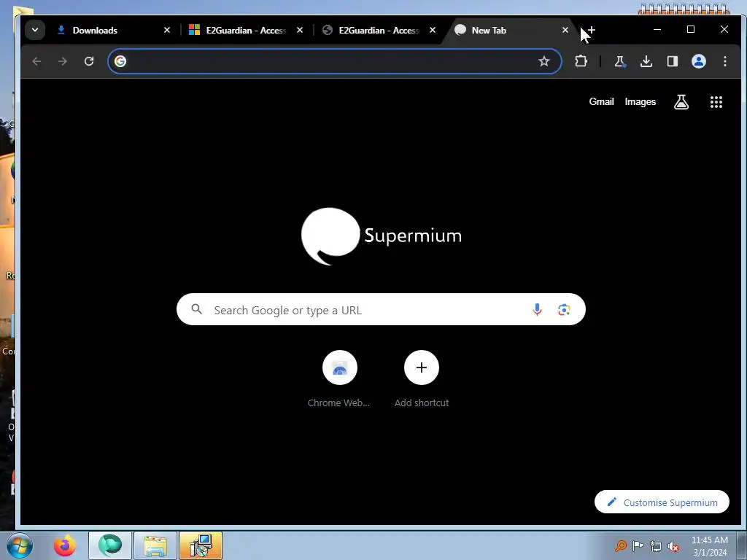747x560 pixels.
Task: Bookmark this tab with star icon
Action: 543,61
